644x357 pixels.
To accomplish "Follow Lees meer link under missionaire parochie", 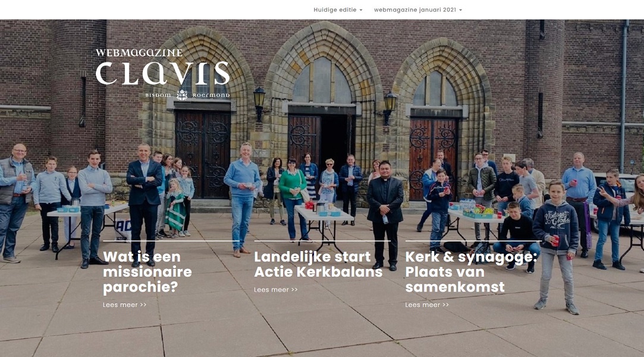I will (x=124, y=305).
